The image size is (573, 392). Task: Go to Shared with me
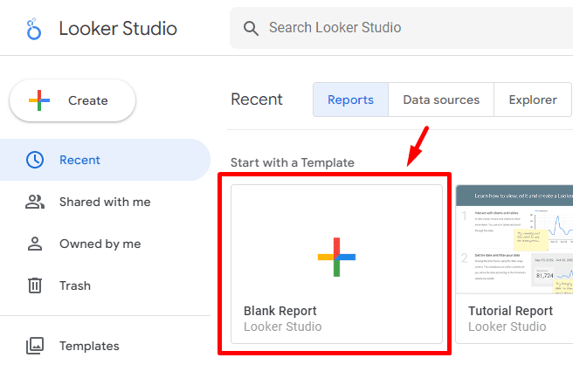click(x=105, y=202)
